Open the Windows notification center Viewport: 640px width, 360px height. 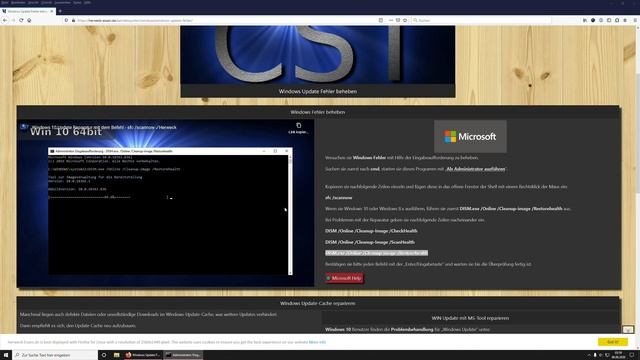tap(632, 355)
